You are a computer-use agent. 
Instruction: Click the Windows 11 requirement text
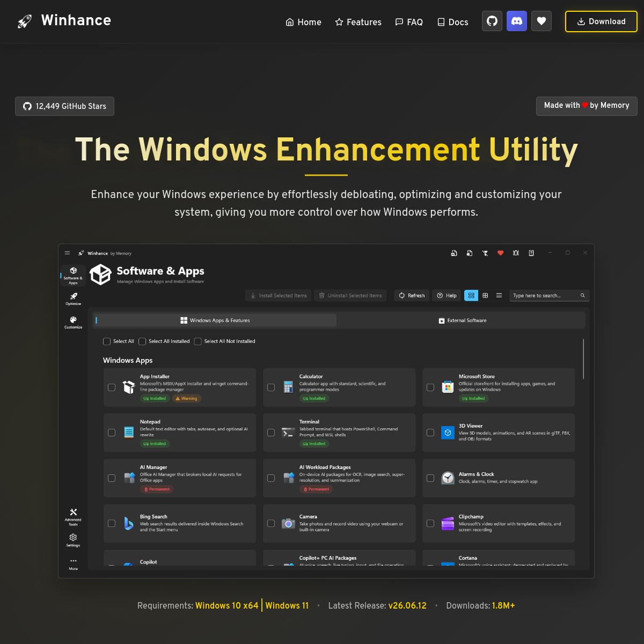287,605
